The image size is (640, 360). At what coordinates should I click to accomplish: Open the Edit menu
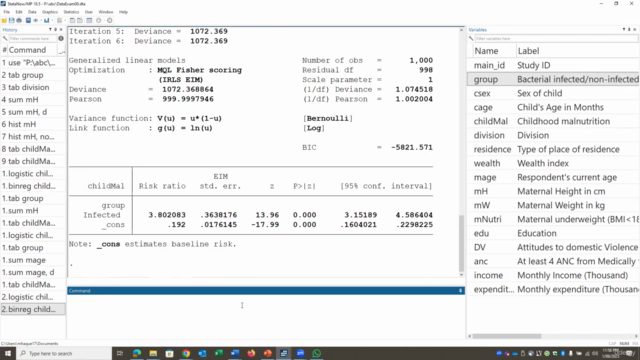pyautogui.click(x=19, y=12)
